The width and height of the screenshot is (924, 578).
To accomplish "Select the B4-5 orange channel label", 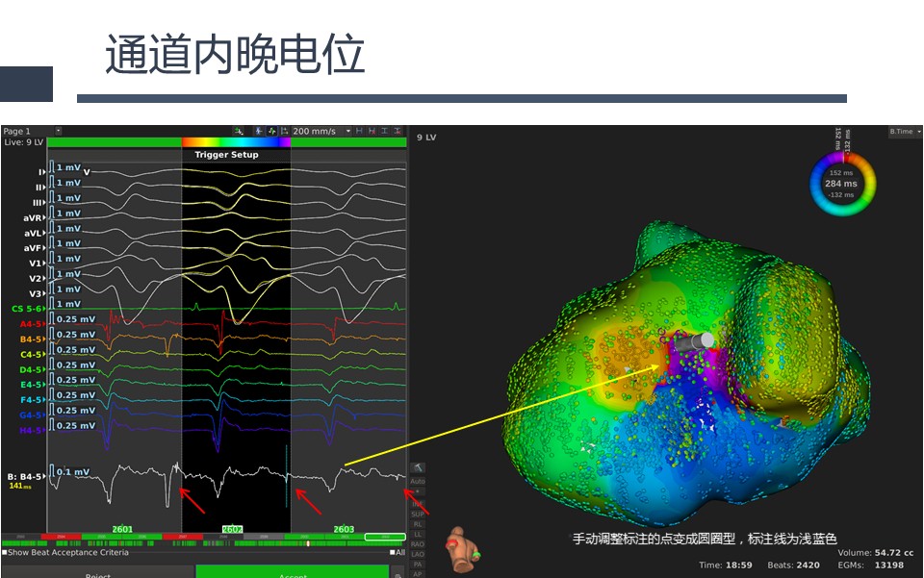I will coord(31,339).
